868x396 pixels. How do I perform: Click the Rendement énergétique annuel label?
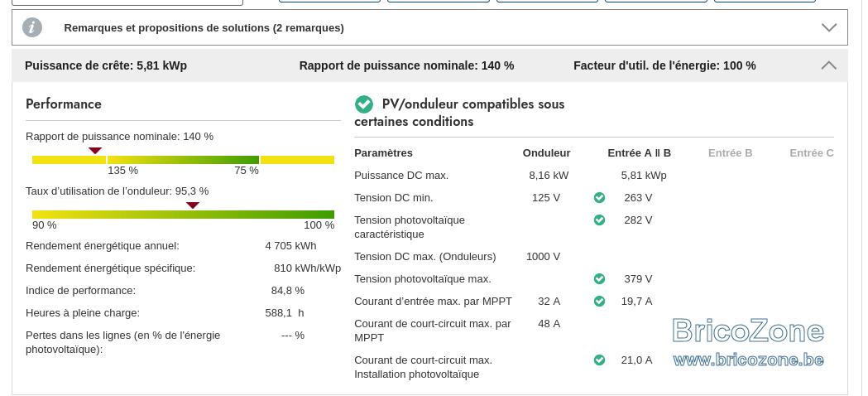[x=103, y=246]
